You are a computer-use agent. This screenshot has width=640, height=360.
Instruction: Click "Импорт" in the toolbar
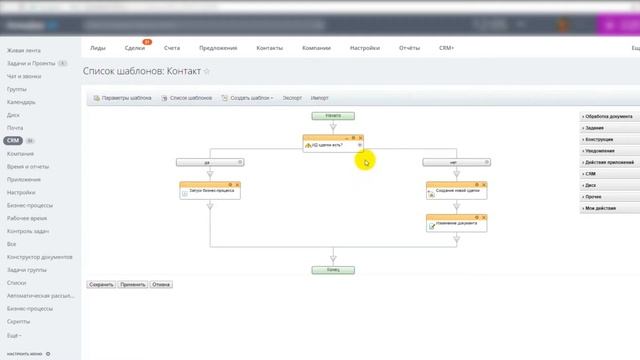coord(320,98)
